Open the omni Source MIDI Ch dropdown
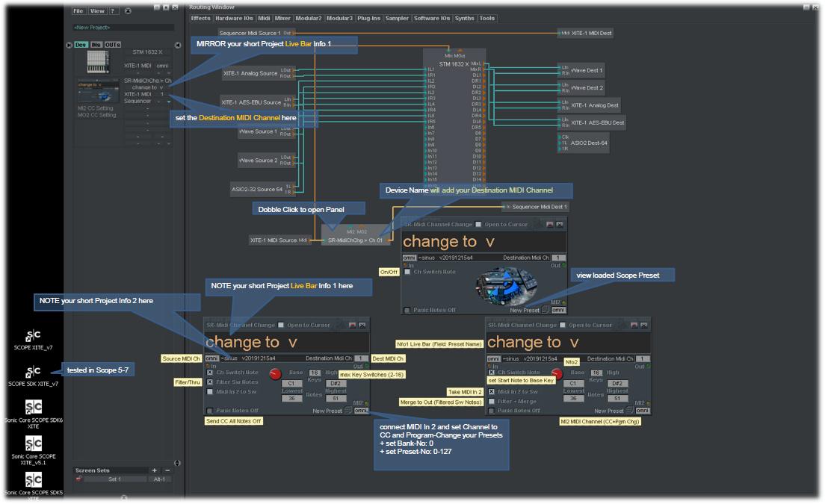This screenshot has height=504, width=825. (x=212, y=358)
